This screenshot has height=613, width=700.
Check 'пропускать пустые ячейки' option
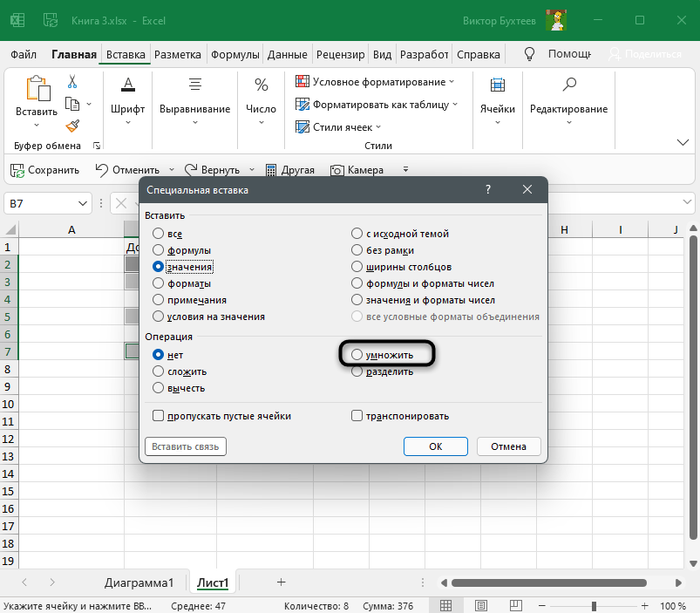pos(159,416)
